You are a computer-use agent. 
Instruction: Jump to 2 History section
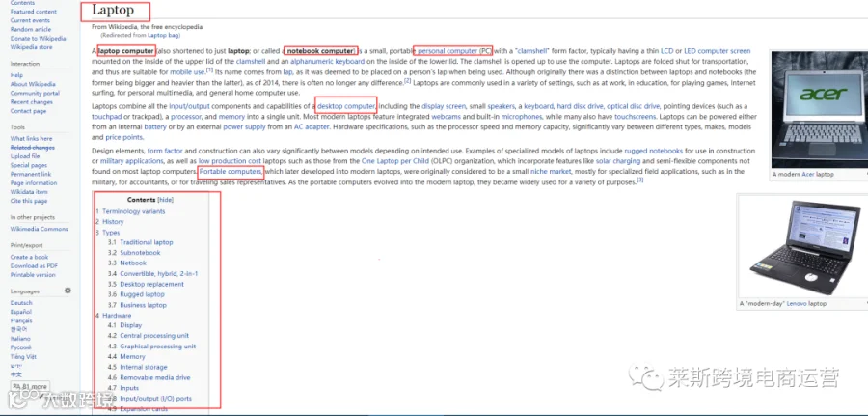click(110, 222)
